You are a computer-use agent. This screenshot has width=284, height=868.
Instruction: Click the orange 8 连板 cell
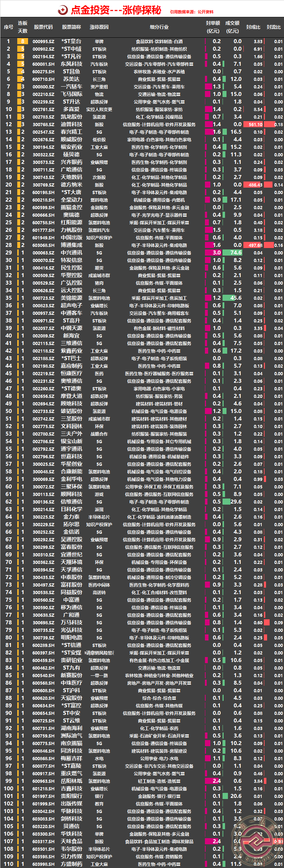pyautogui.click(x=23, y=41)
